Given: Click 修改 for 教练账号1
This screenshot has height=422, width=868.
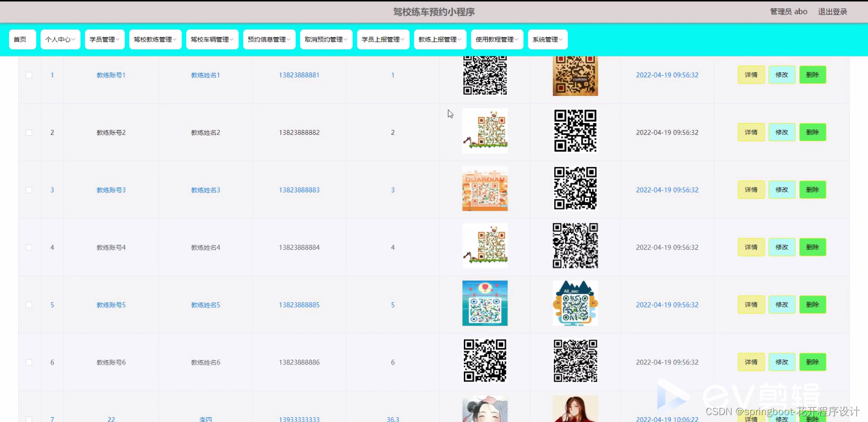Looking at the screenshot, I should click(x=782, y=75).
